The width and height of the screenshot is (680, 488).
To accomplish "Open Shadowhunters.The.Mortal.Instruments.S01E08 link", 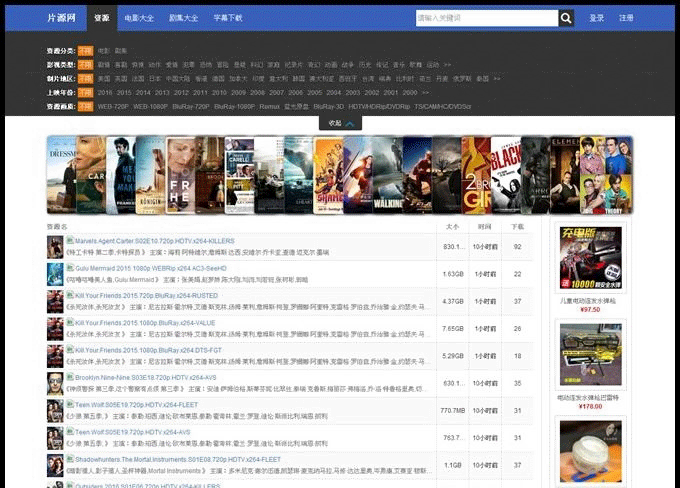I will pos(178,459).
